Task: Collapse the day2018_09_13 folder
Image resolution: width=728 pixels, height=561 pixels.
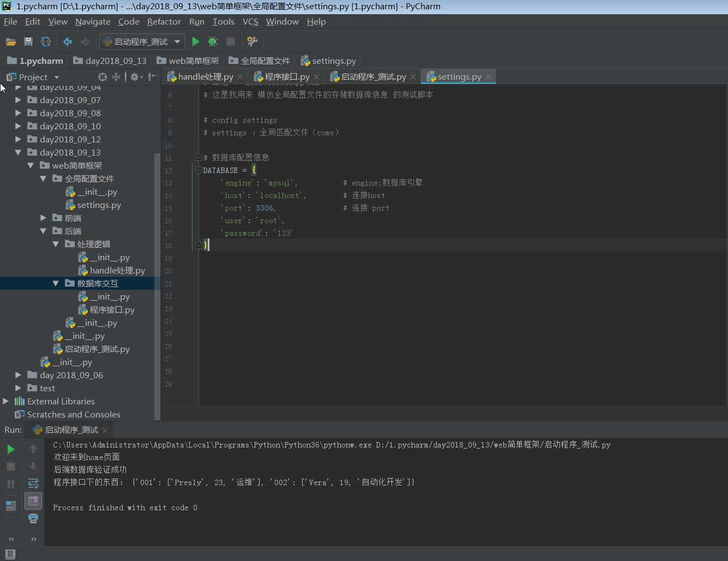Action: 18,152
